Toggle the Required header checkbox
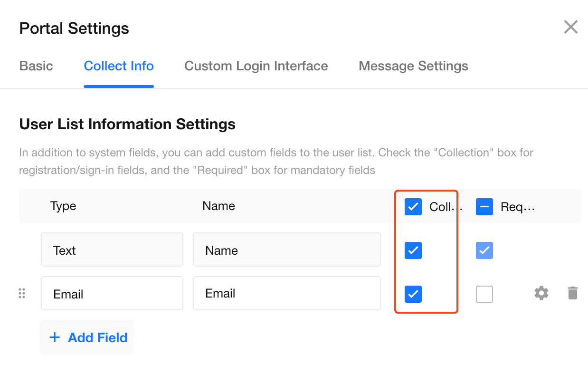The image size is (588, 365). [x=484, y=207]
